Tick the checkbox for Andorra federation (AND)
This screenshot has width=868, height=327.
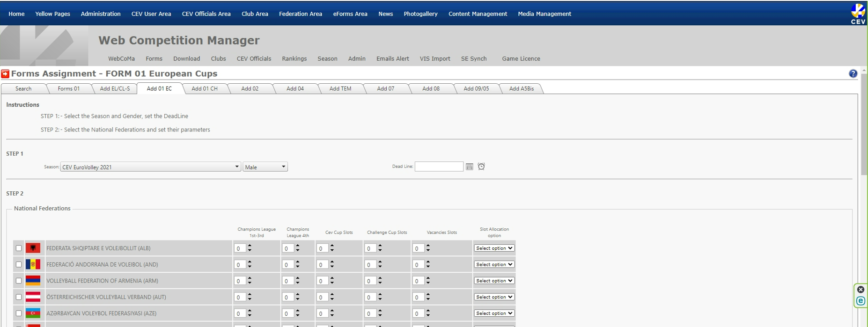click(19, 264)
